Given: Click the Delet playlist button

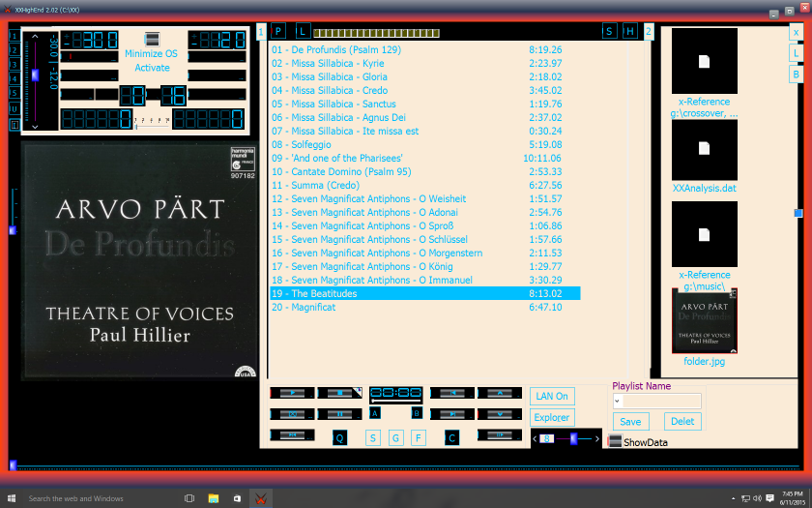Looking at the screenshot, I should click(x=683, y=422).
